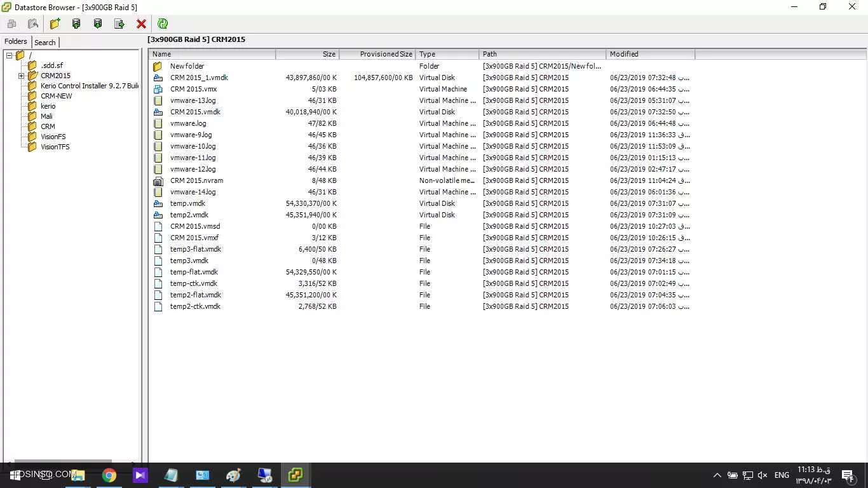Click the greyed-out Copy toolbar icon
The height and width of the screenshot is (488, 868).
point(11,24)
